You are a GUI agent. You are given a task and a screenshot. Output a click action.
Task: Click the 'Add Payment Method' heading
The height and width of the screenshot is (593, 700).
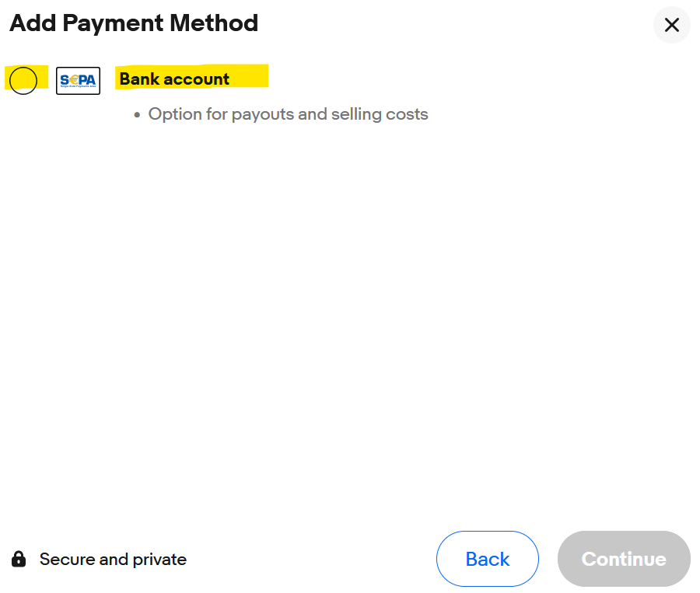click(x=134, y=23)
